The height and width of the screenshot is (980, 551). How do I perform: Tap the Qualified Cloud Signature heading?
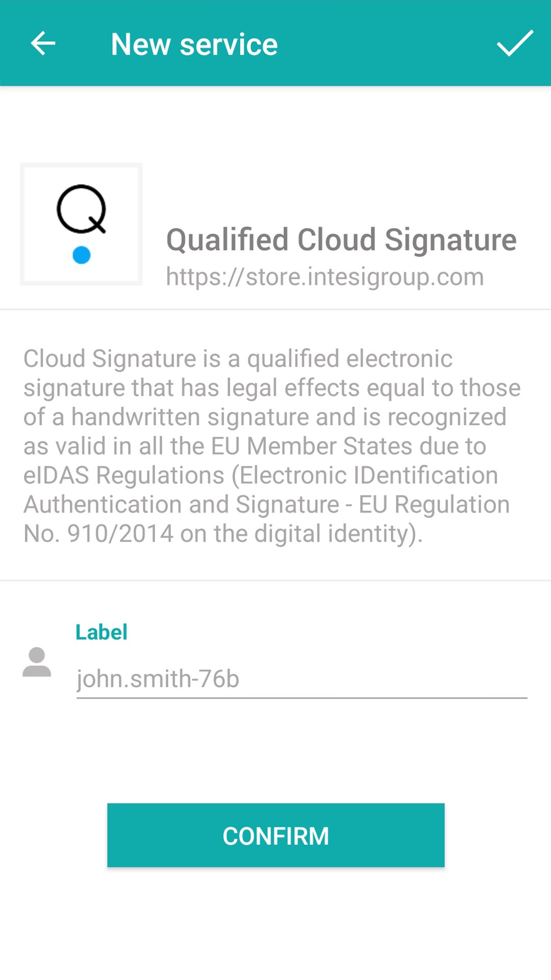coord(341,240)
